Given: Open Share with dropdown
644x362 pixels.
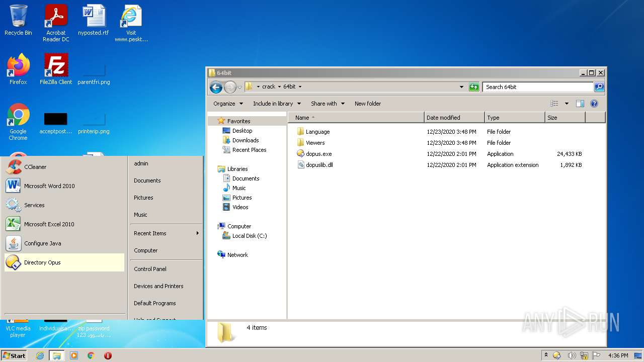Looking at the screenshot, I should [328, 104].
